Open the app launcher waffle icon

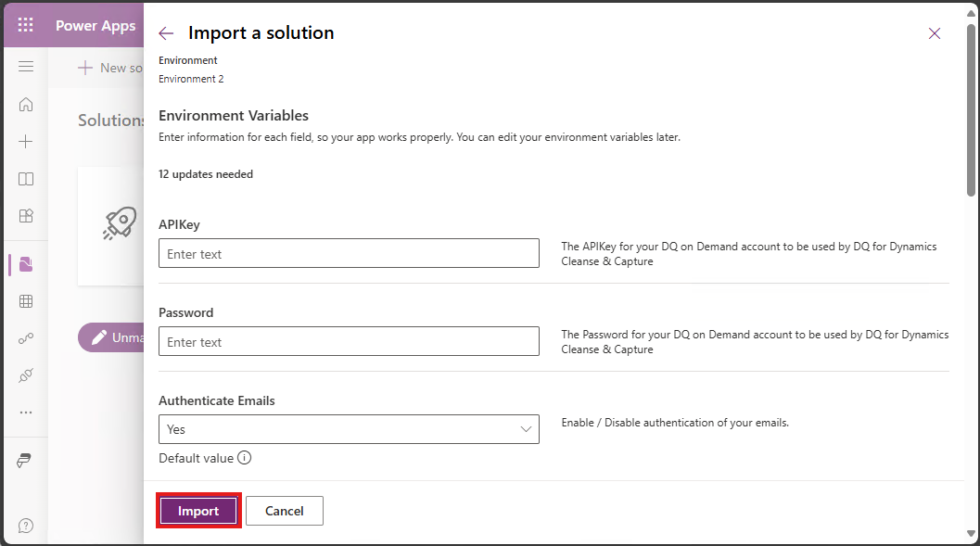(26, 25)
